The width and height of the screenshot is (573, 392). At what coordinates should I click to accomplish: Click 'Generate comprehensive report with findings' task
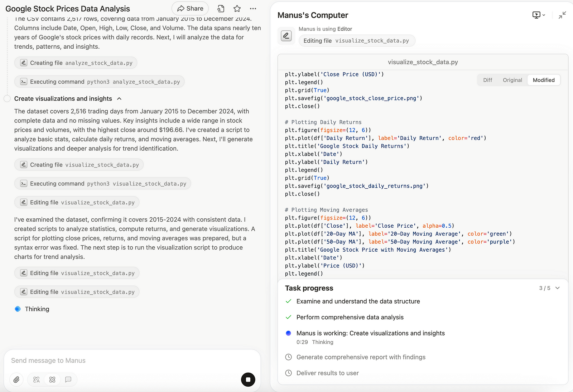[x=361, y=357]
